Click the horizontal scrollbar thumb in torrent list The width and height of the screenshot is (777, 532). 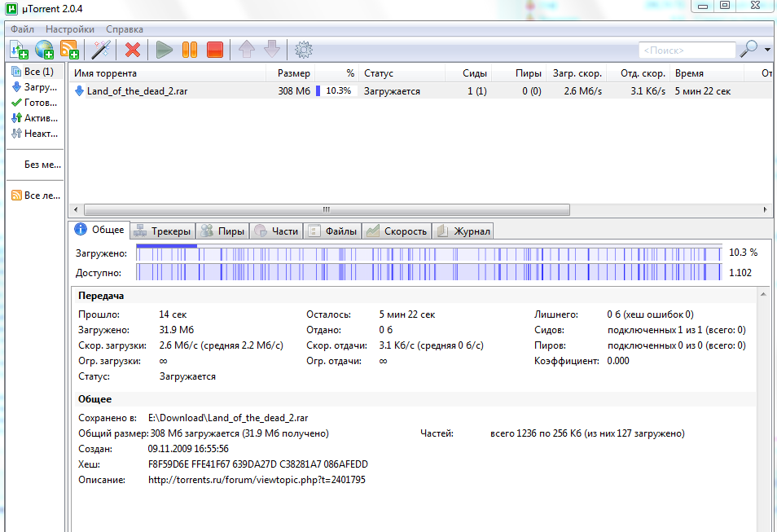point(327,209)
